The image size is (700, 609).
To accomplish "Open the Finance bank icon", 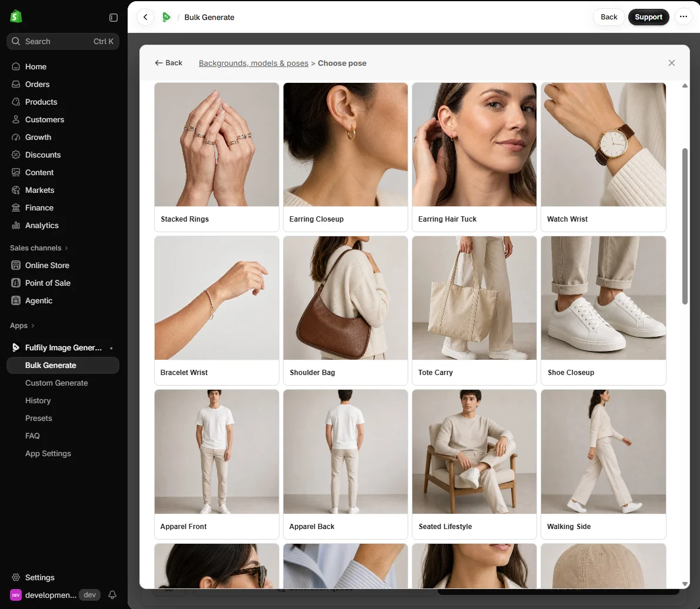I will (16, 208).
